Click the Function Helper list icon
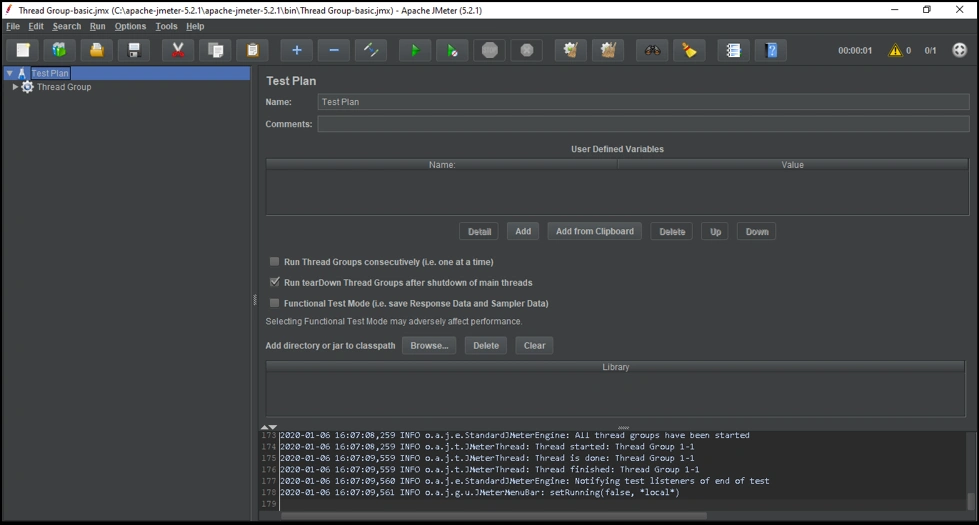Viewport: 979px width, 525px height. coord(733,50)
